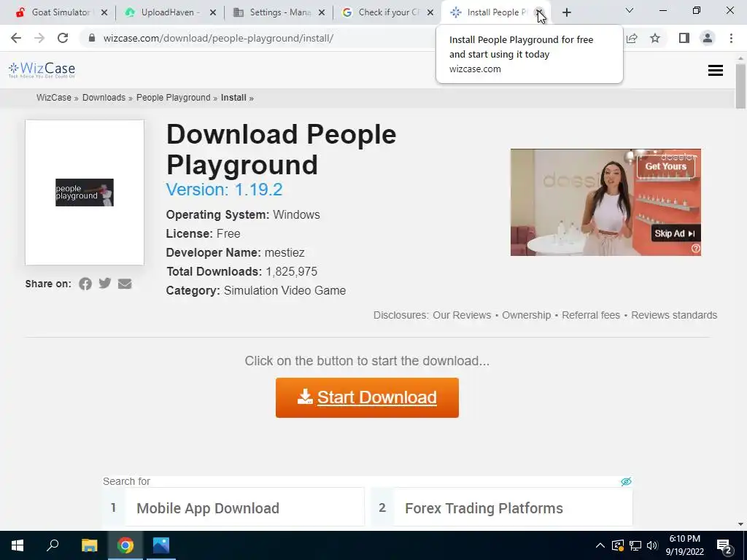
Task: Switch to the Check if your Chrome tab
Action: click(387, 12)
